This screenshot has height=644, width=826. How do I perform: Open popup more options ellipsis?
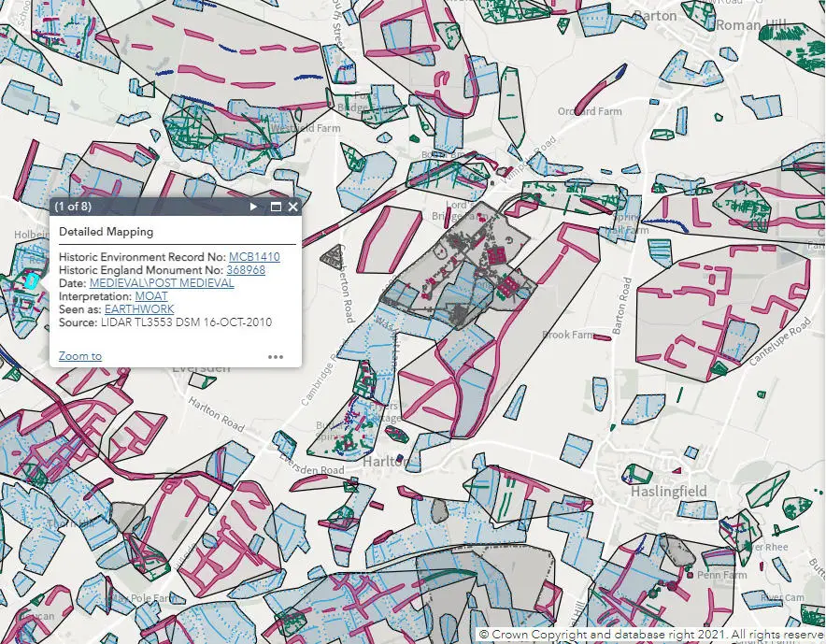tap(276, 357)
